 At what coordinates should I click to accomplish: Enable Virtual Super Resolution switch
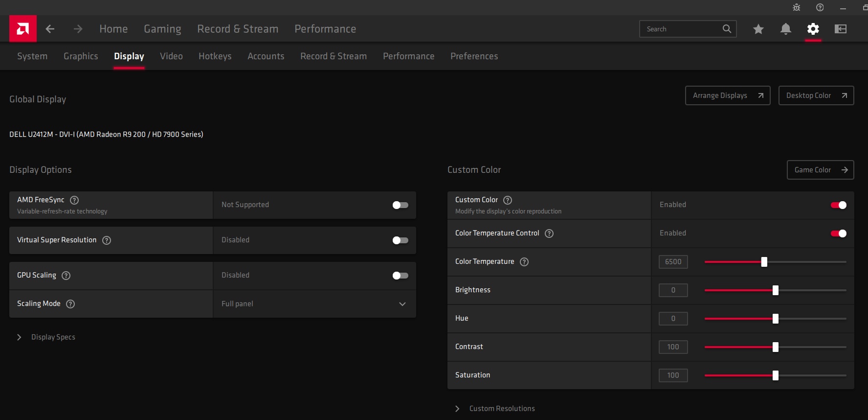(x=400, y=240)
